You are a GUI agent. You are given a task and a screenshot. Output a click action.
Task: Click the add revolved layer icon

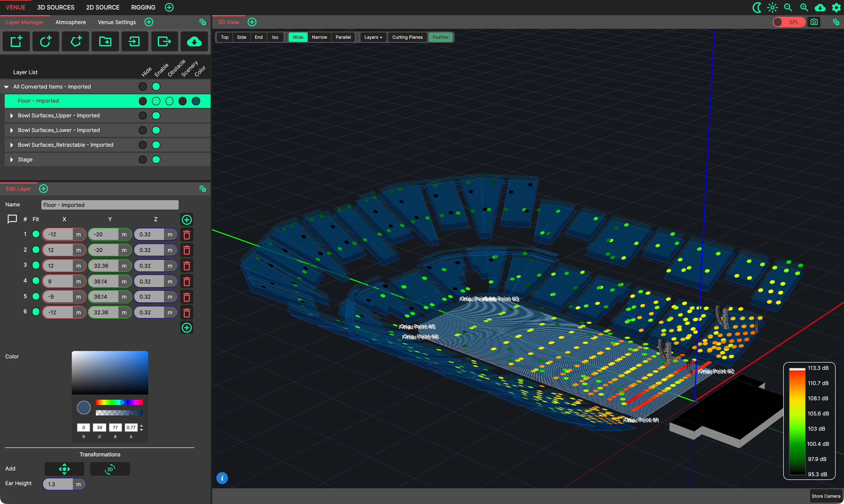pos(46,41)
